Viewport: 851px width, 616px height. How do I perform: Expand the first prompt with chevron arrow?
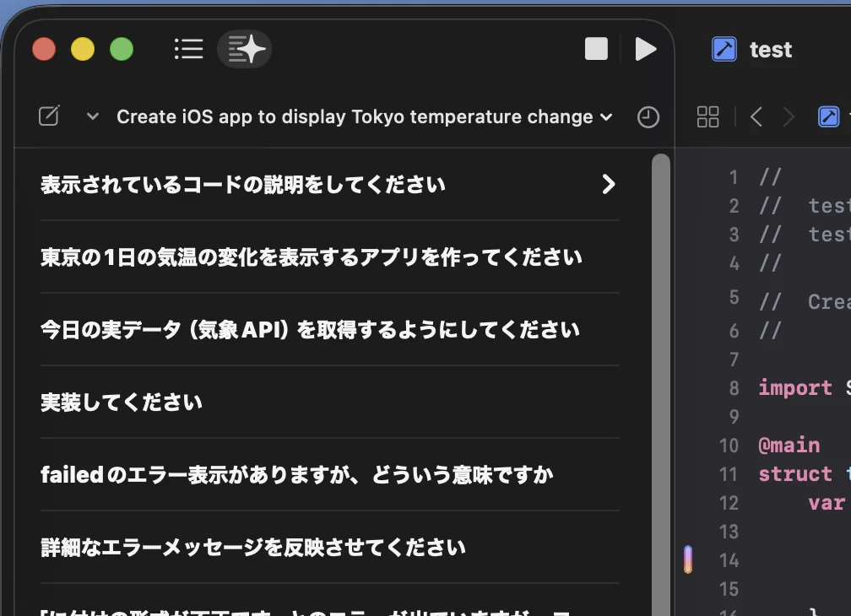point(608,184)
